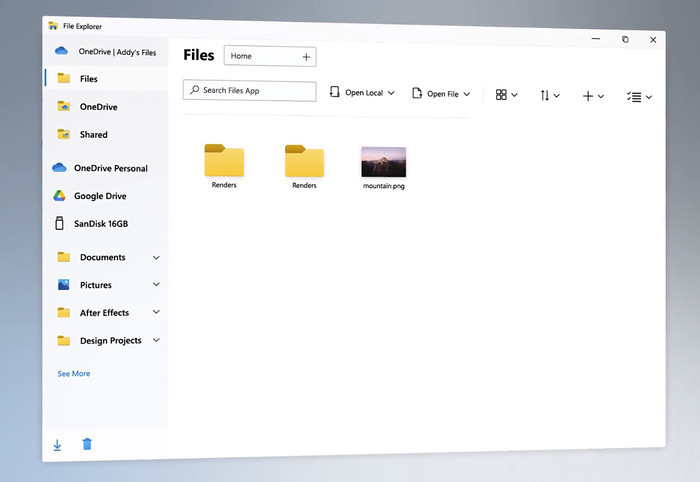Image resolution: width=700 pixels, height=482 pixels.
Task: Open the sort order arrows menu
Action: (x=549, y=95)
